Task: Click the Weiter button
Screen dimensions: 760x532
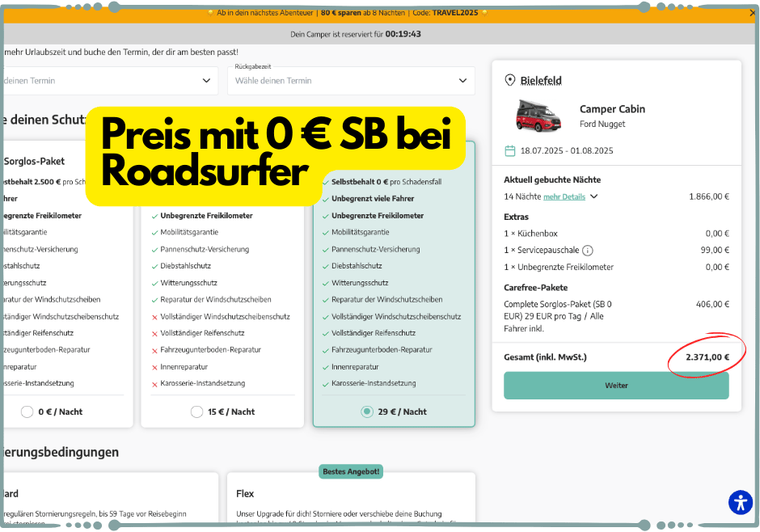Action: point(616,386)
